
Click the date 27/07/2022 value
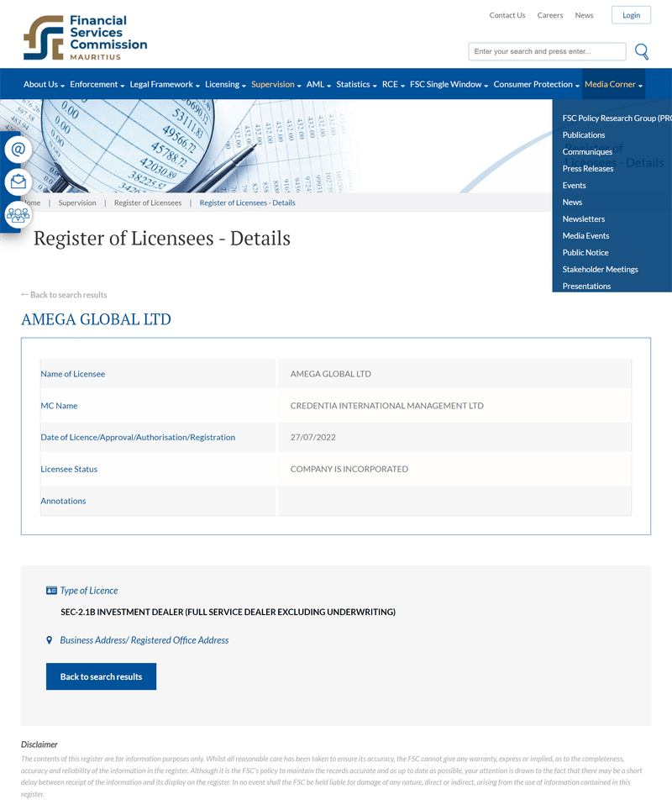pyautogui.click(x=313, y=438)
